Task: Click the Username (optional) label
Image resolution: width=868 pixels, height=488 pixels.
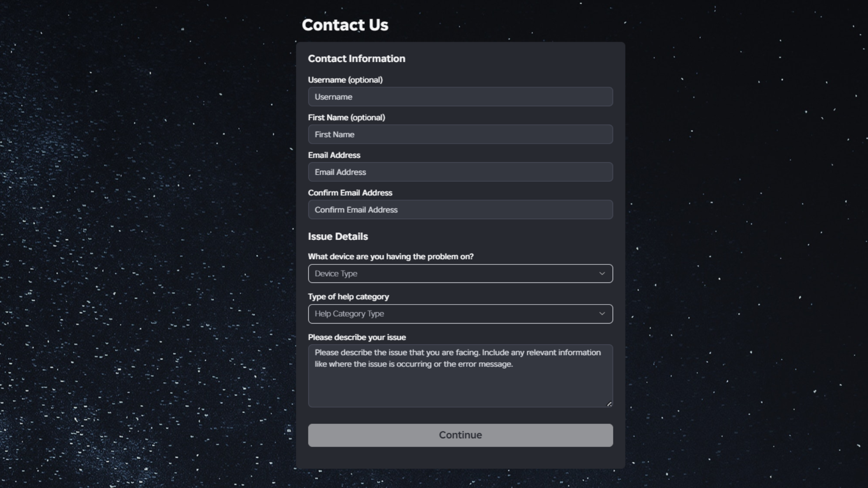Action: click(x=345, y=80)
